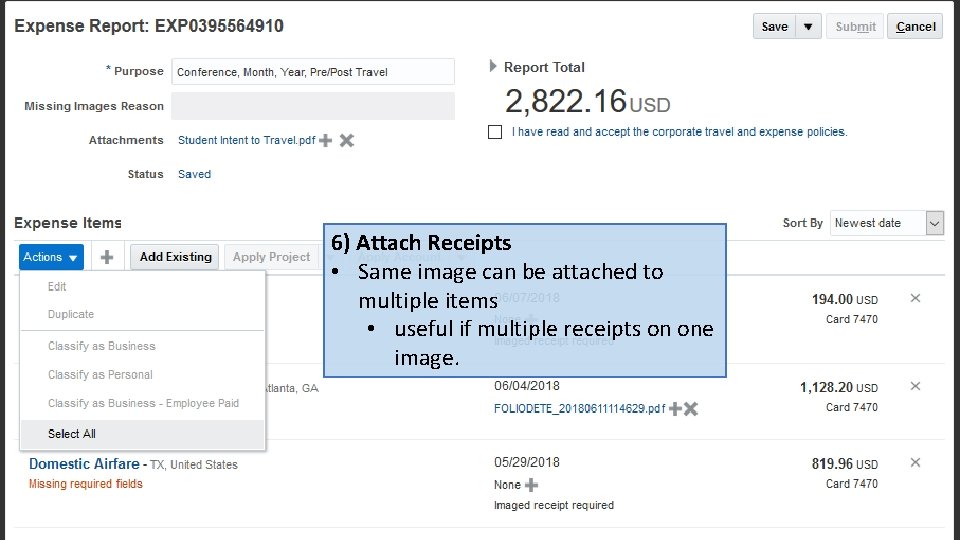Image resolution: width=960 pixels, height=540 pixels.
Task: Select Classify as Business menu entry
Action: (x=102, y=346)
